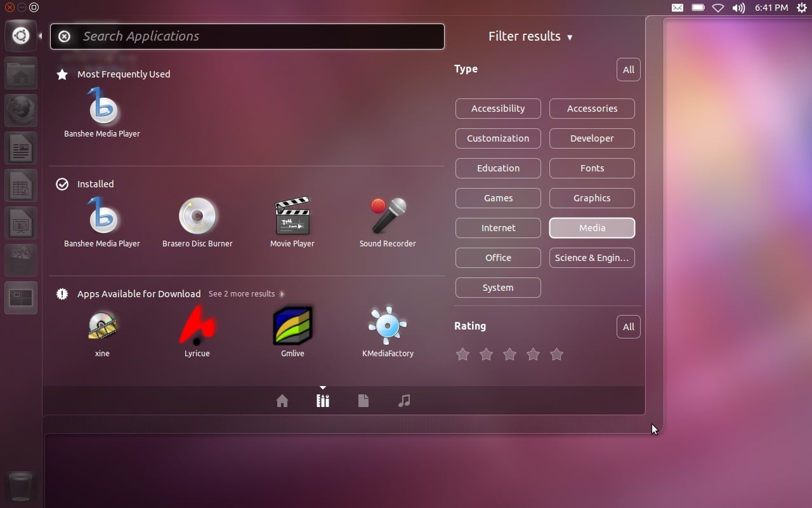Open the 6:41 PM clock menu
This screenshot has width=812, height=508.
pyautogui.click(x=771, y=8)
